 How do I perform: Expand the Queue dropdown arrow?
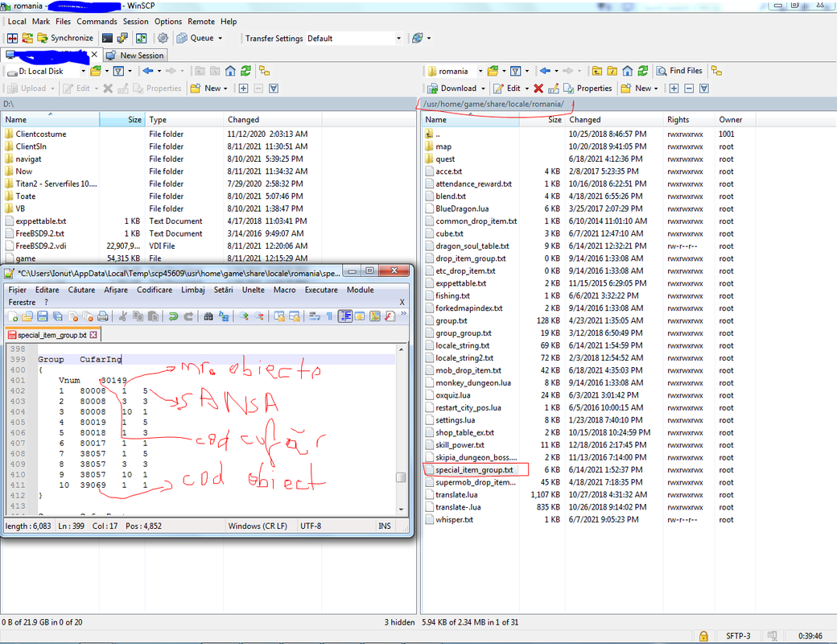[220, 38]
